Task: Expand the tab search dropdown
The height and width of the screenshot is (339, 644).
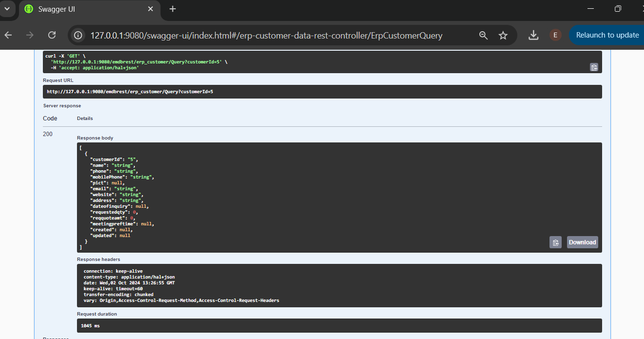Action: tap(7, 9)
